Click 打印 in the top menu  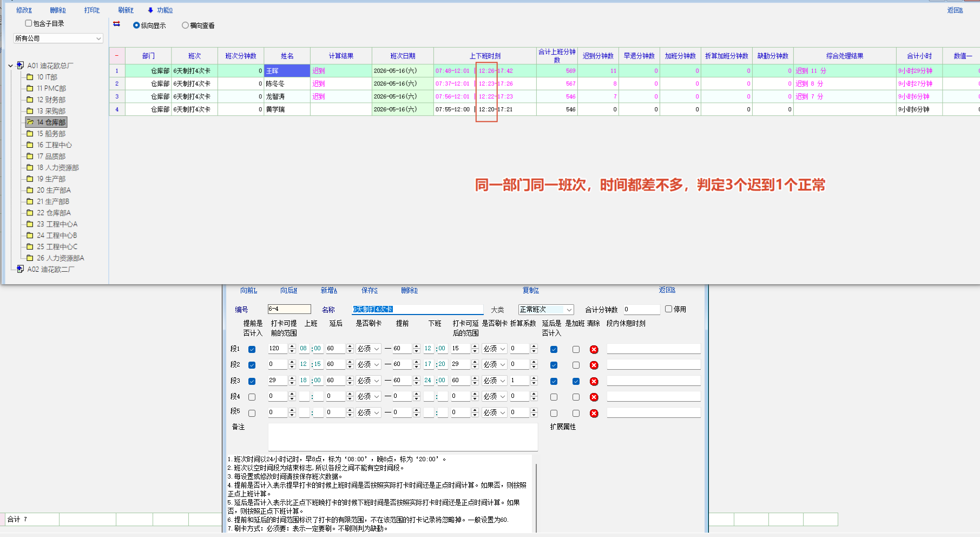pos(92,10)
